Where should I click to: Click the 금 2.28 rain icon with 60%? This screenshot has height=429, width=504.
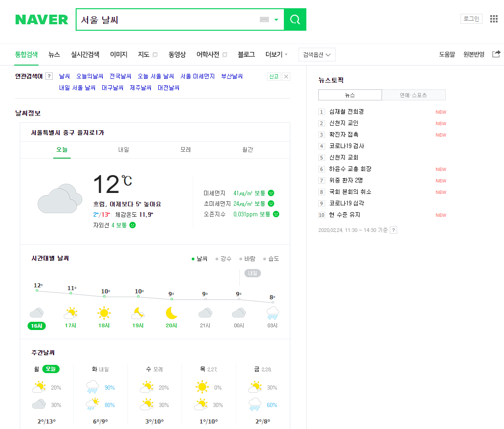click(x=255, y=404)
